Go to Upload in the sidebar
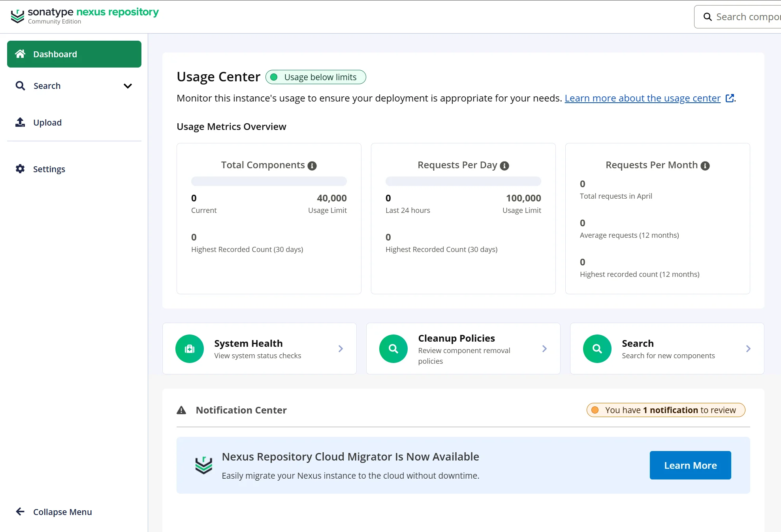Viewport: 781px width, 532px height. [x=74, y=122]
